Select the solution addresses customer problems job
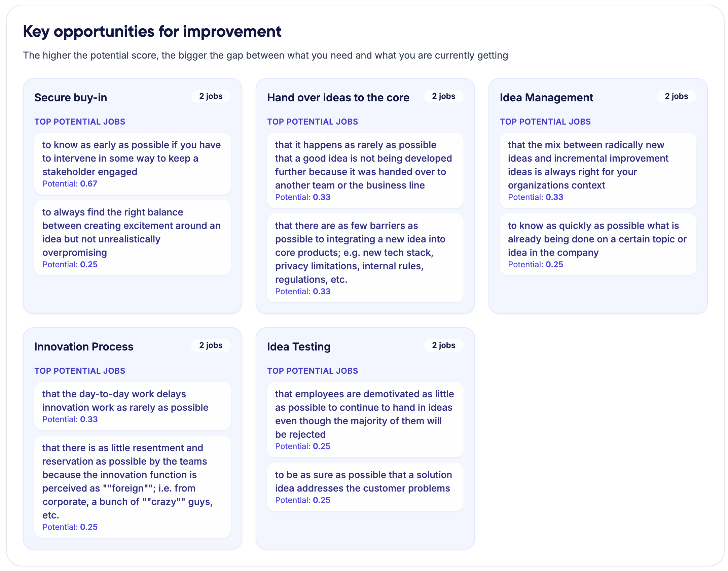728x571 pixels. (x=365, y=487)
